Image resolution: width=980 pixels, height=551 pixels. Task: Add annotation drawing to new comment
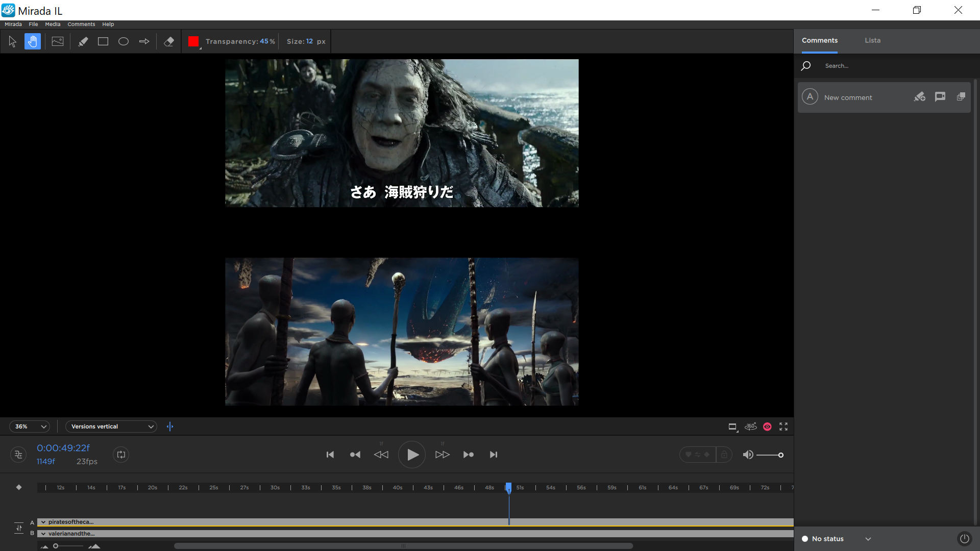click(920, 97)
